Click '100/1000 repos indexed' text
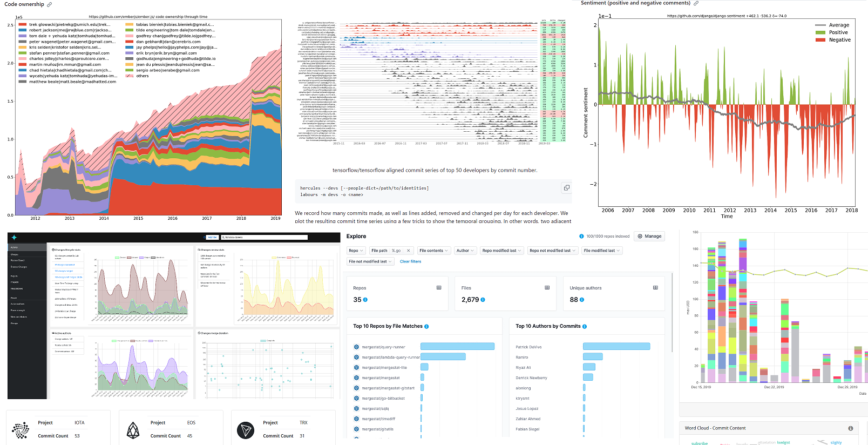The width and height of the screenshot is (868, 445). click(608, 236)
